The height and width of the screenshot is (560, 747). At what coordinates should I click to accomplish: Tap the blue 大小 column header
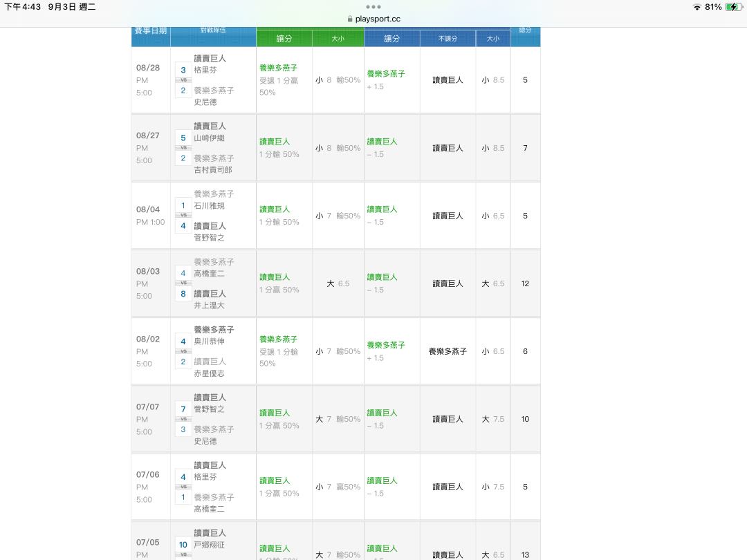coord(493,39)
